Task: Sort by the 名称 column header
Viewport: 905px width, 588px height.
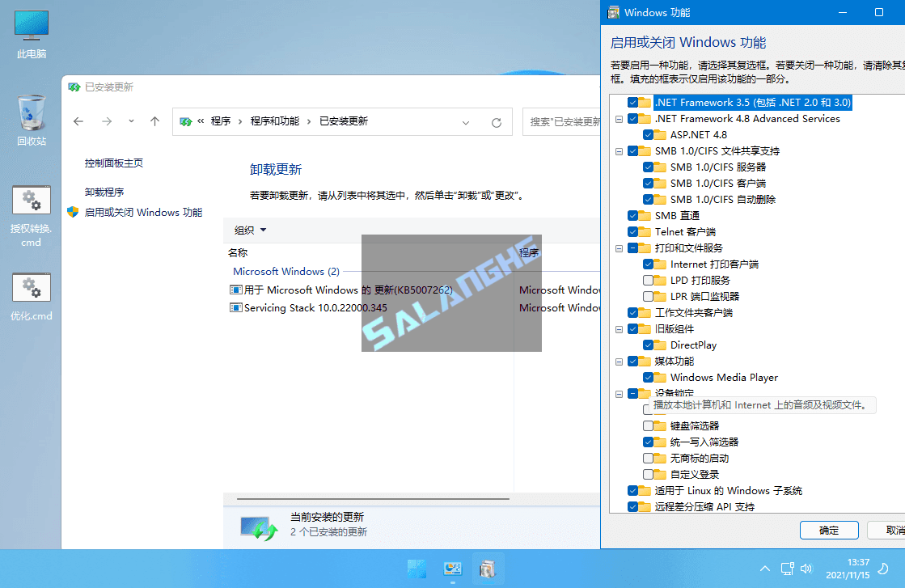Action: pos(238,252)
